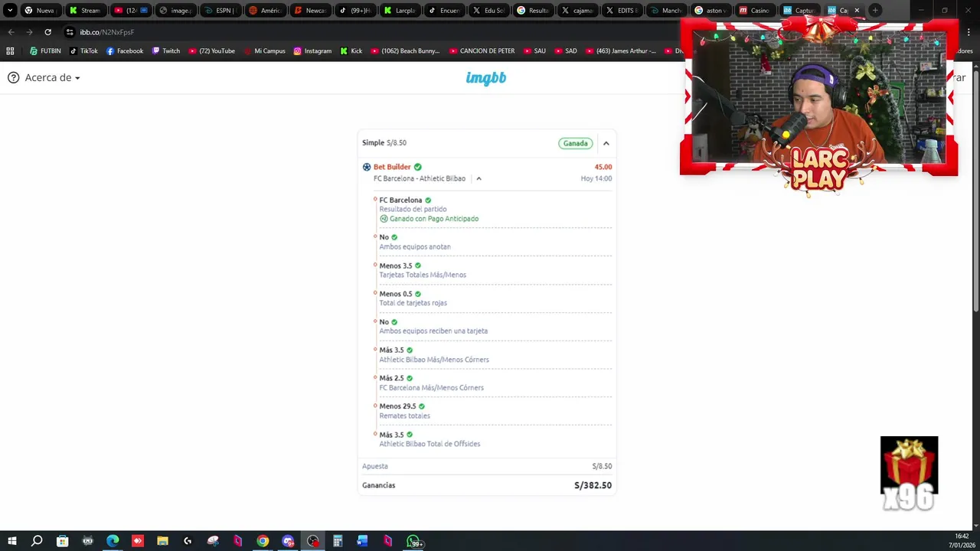This screenshot has height=551, width=980.
Task: Open Windows taskbar search
Action: click(x=37, y=541)
